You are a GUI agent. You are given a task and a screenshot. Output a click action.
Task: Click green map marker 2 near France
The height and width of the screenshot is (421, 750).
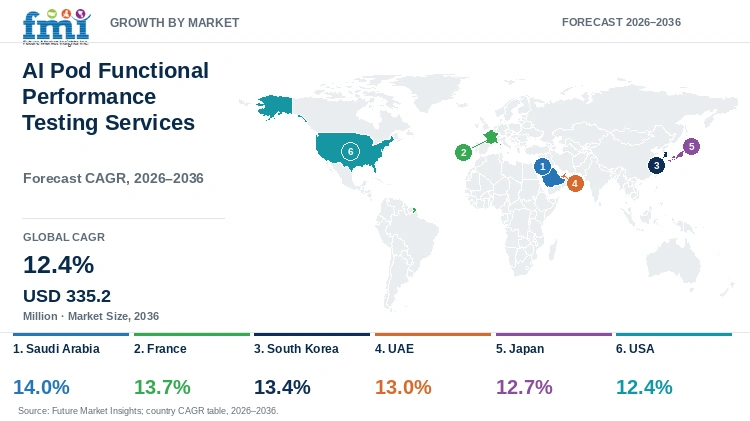point(463,153)
